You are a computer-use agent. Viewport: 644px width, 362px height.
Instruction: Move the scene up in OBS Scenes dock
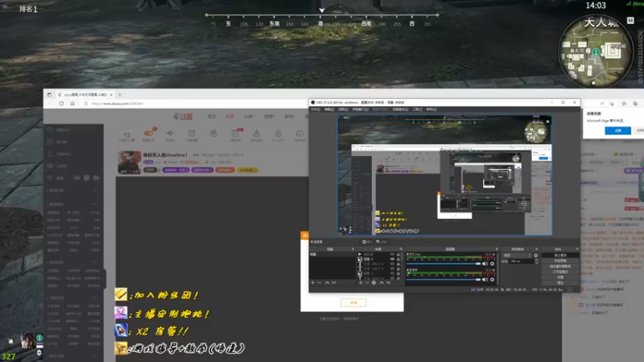tap(327, 283)
